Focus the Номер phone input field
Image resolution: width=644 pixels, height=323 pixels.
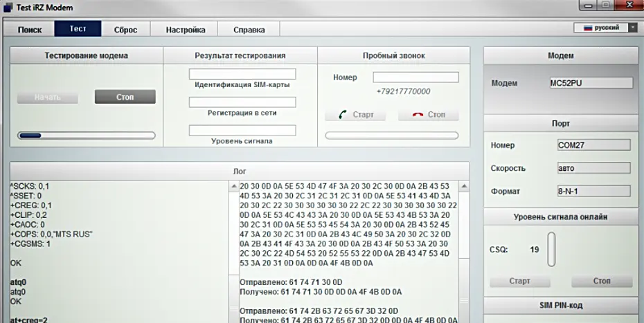pos(415,77)
